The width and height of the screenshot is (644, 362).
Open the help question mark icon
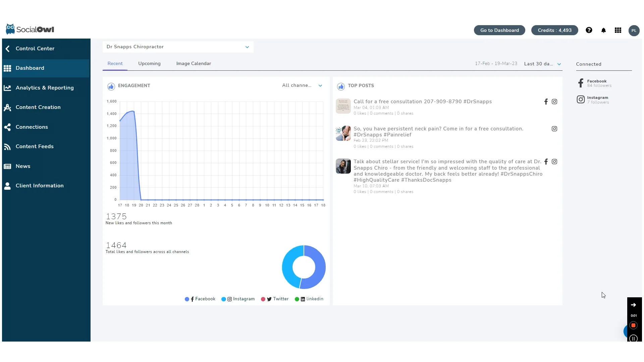[589, 30]
